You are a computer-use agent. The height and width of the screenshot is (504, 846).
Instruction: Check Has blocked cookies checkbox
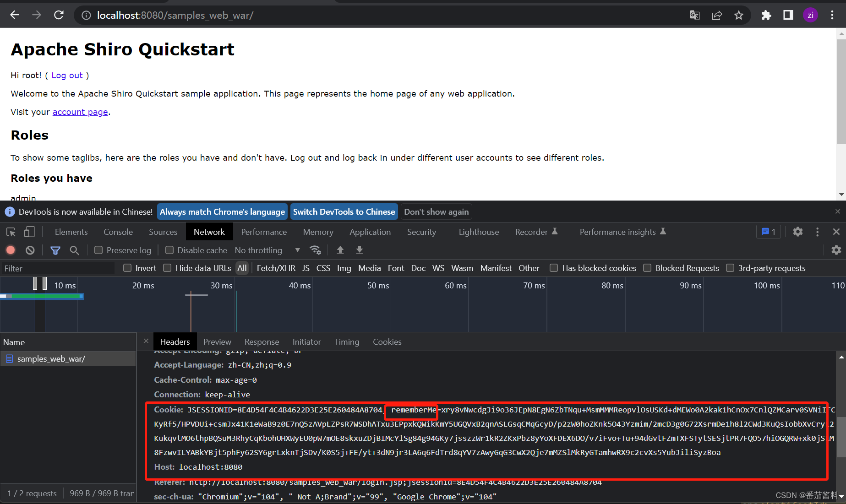pyautogui.click(x=554, y=268)
